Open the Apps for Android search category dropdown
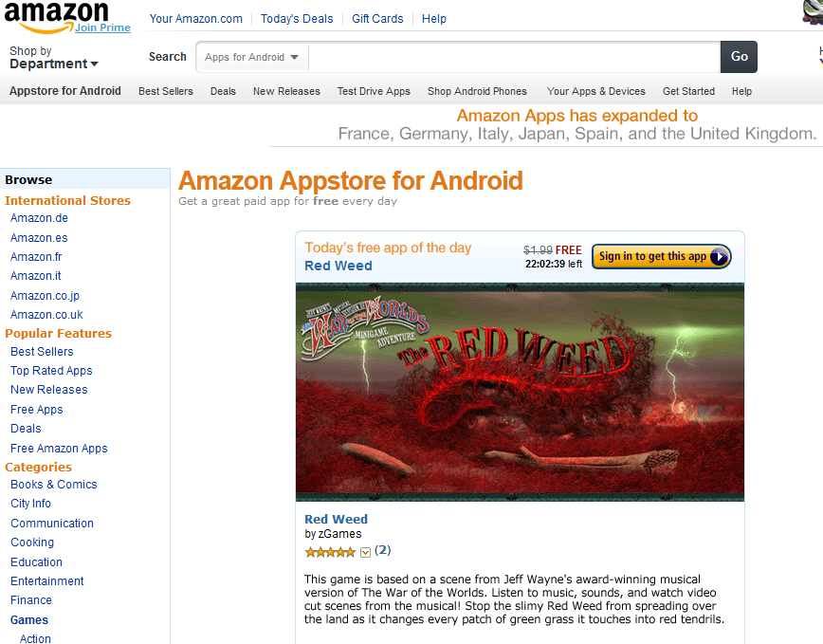This screenshot has width=823, height=644. coord(252,57)
